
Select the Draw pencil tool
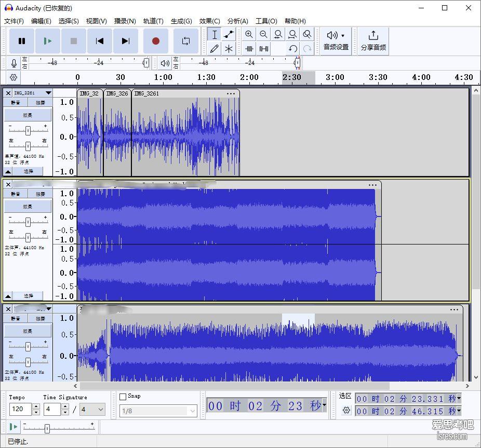point(215,48)
